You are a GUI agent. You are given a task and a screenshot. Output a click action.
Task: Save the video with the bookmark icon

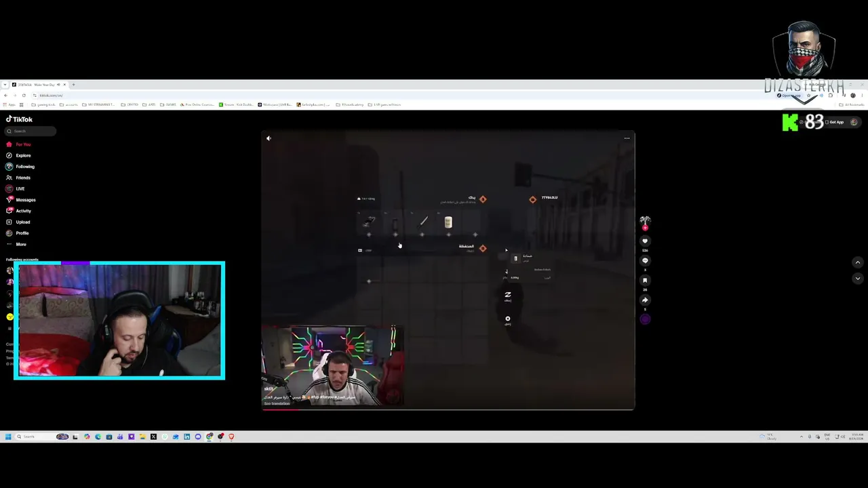(645, 280)
